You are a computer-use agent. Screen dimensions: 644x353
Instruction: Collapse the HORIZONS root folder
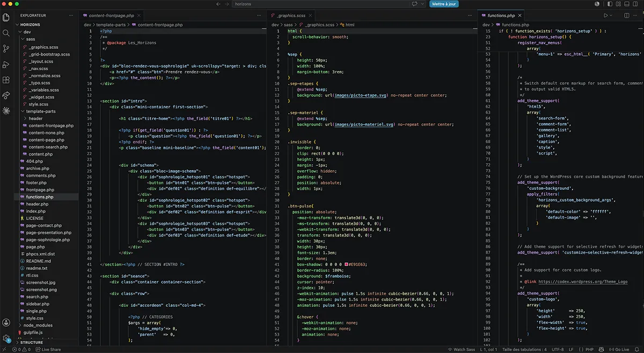tap(47, 25)
